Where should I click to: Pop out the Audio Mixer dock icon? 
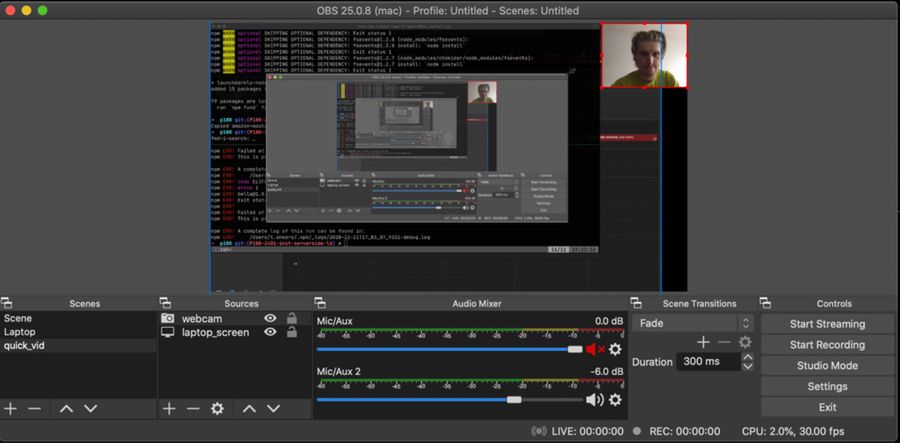tap(320, 303)
